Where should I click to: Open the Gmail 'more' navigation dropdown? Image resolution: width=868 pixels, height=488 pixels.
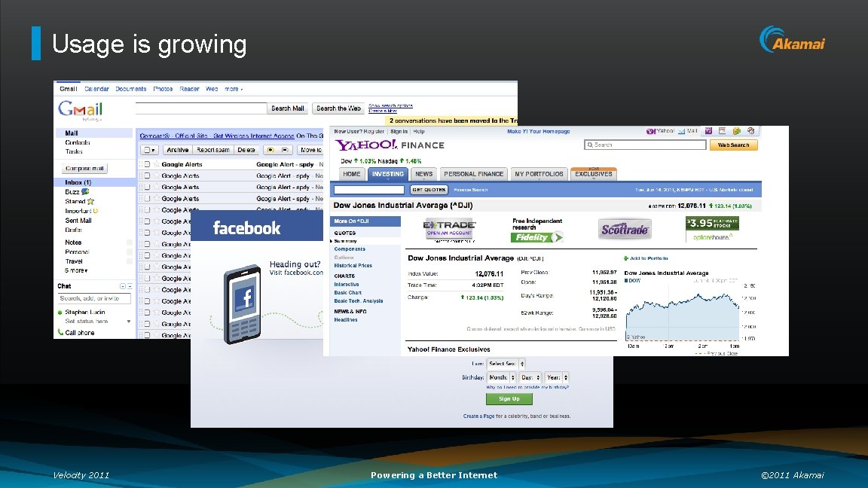click(233, 89)
